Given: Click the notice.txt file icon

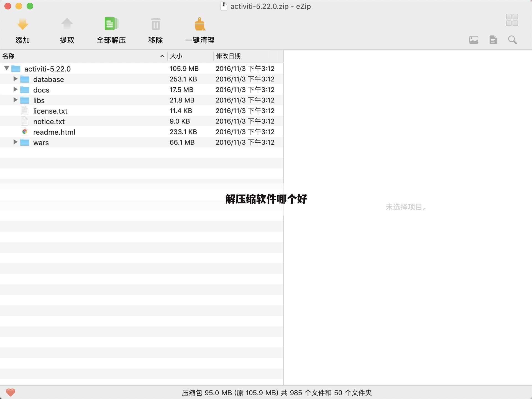Looking at the screenshot, I should coord(25,121).
